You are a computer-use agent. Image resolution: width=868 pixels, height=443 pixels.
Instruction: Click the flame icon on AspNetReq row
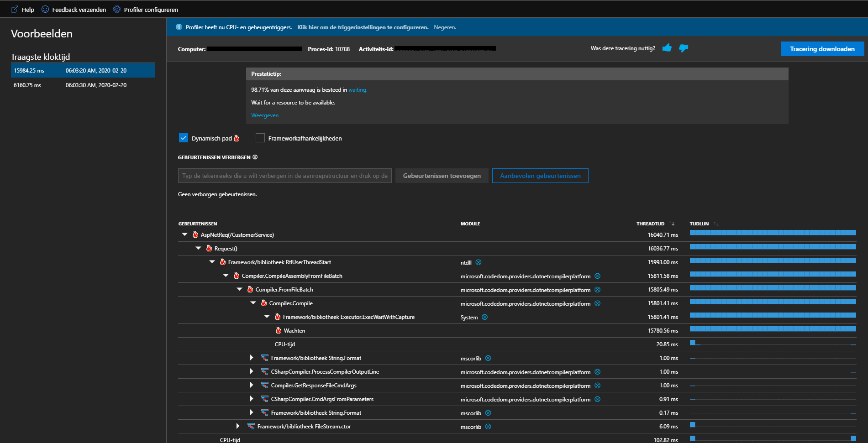(195, 235)
